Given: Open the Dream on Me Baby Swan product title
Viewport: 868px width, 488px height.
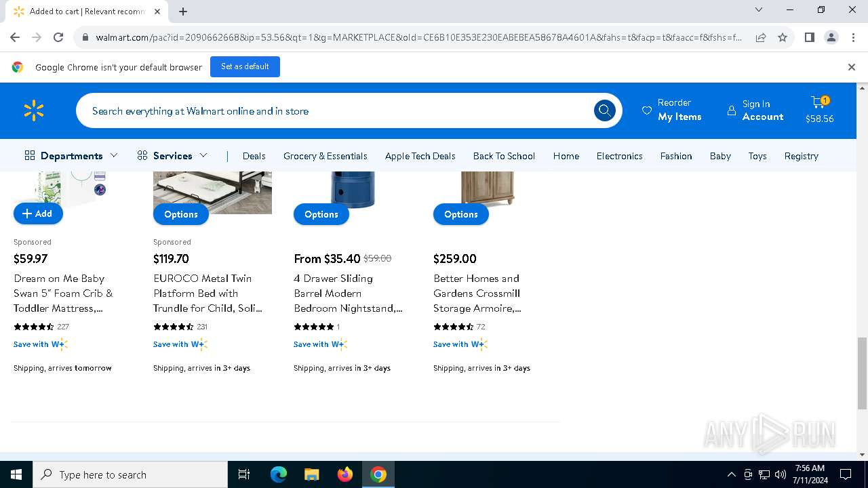Looking at the screenshot, I should (63, 293).
